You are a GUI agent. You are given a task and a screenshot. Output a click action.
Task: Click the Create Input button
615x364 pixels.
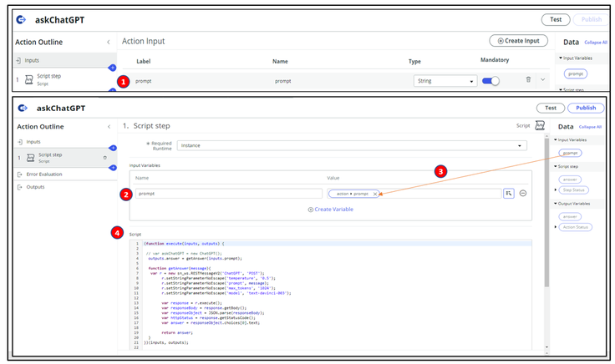coord(518,41)
